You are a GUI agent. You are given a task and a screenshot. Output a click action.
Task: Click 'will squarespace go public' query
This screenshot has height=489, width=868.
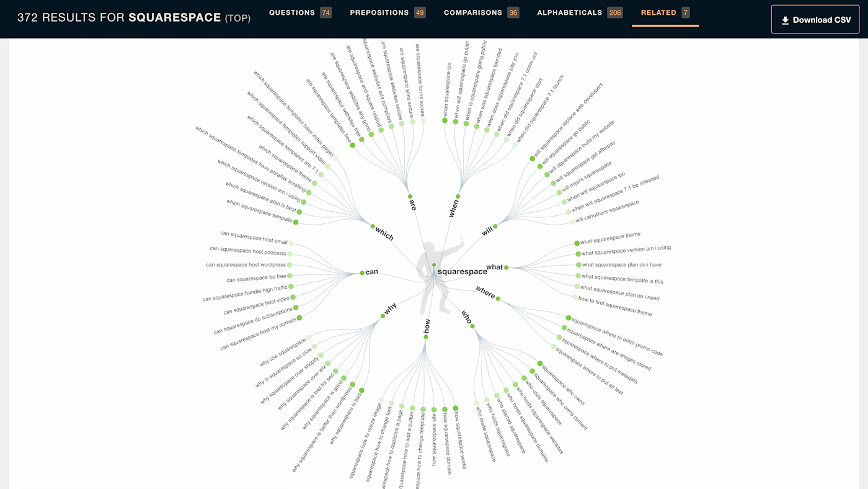[x=565, y=143]
